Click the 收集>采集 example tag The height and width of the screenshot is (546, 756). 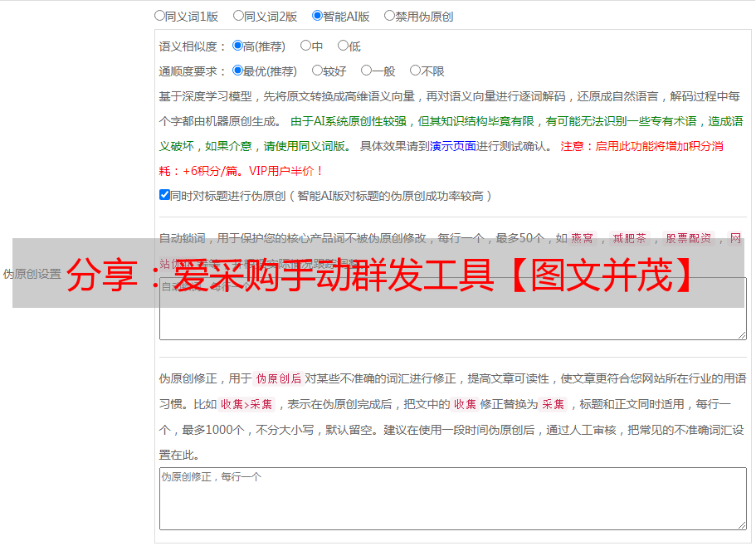pyautogui.click(x=246, y=404)
